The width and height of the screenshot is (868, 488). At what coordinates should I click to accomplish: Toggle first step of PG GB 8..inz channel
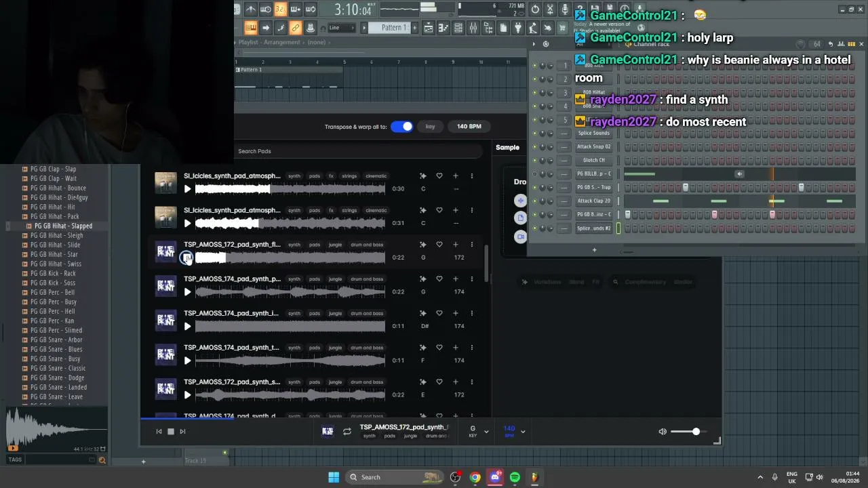pos(628,215)
